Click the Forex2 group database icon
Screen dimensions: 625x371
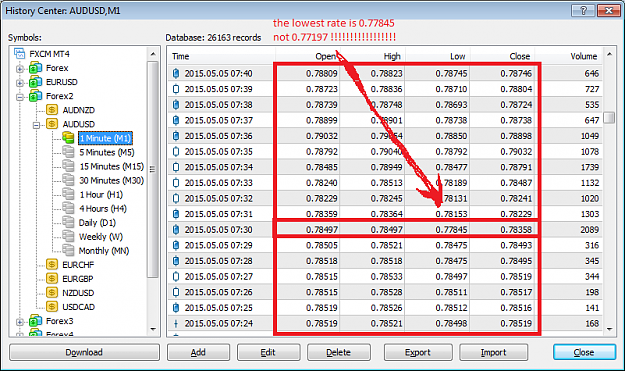tap(35, 96)
